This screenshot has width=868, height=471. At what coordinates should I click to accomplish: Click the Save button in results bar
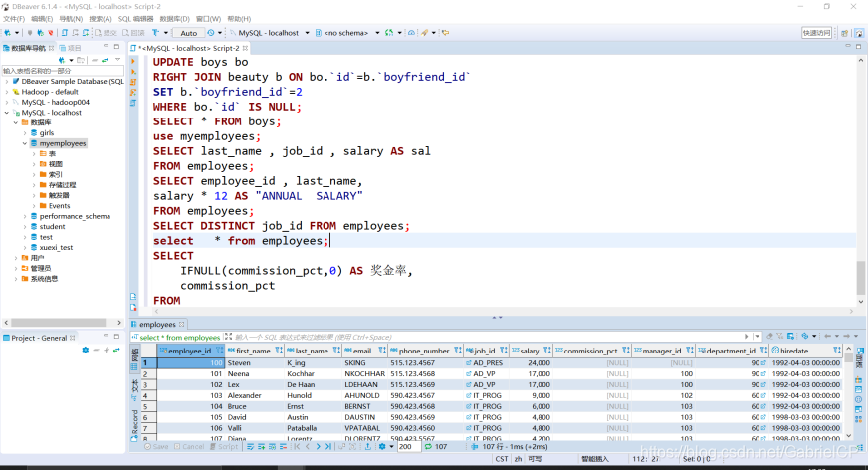(156, 447)
